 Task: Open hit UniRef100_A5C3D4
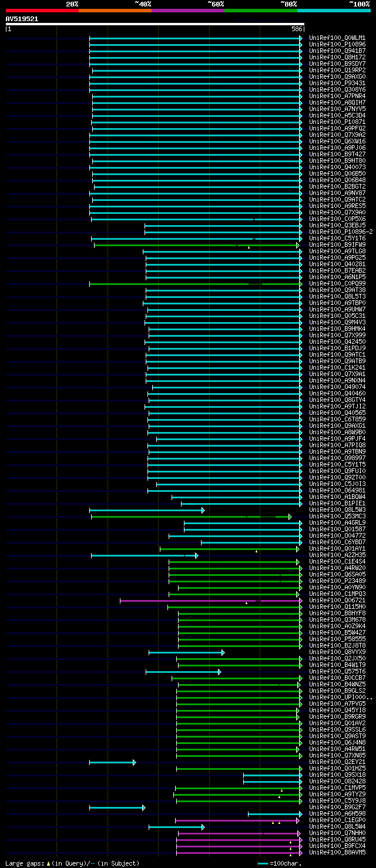[x=337, y=116]
